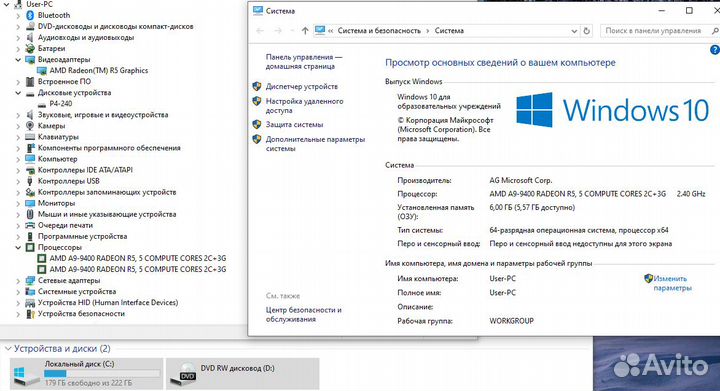The width and height of the screenshot is (720, 391).
Task: Open Дополнительные параметры системы
Action: point(315,144)
